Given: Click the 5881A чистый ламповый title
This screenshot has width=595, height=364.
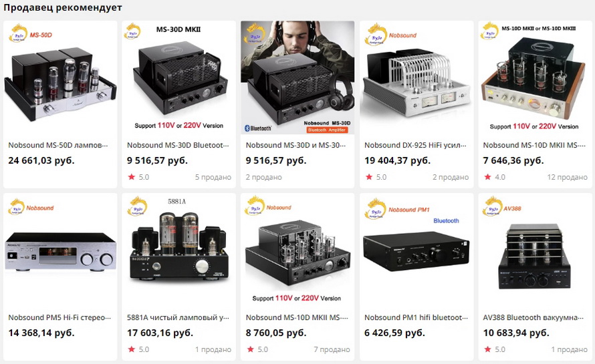Looking at the screenshot, I should tap(178, 318).
